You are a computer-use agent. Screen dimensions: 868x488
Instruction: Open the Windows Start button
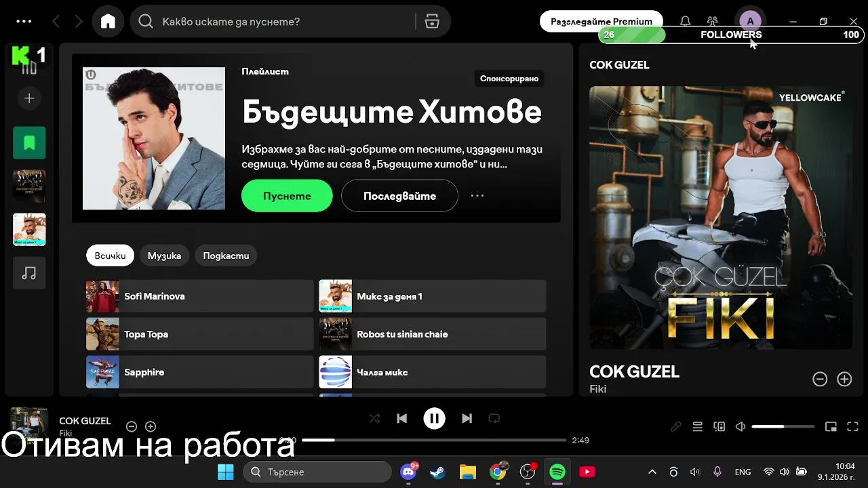225,472
